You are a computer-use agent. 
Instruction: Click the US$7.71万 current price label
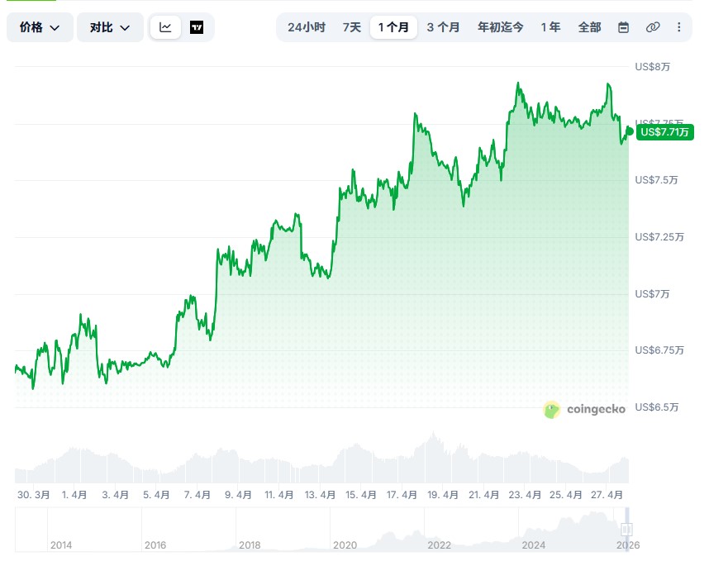665,131
